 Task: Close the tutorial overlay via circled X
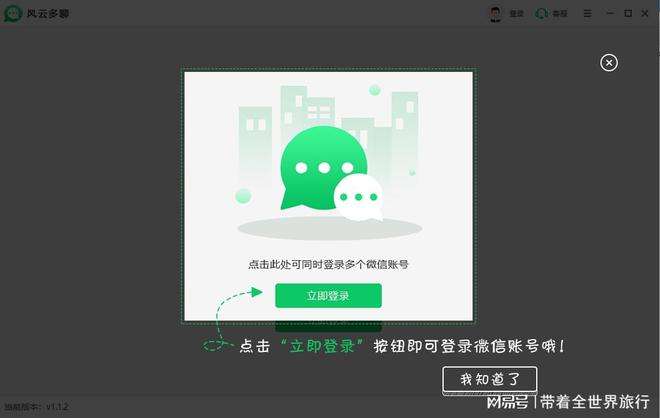609,63
